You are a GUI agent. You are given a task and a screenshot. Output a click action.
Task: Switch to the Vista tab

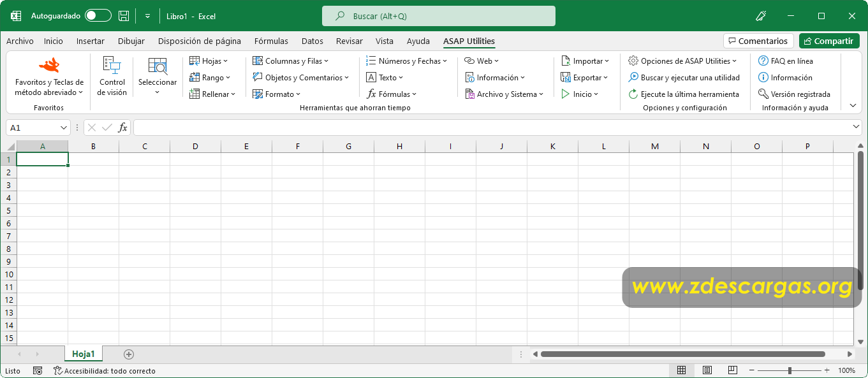385,41
